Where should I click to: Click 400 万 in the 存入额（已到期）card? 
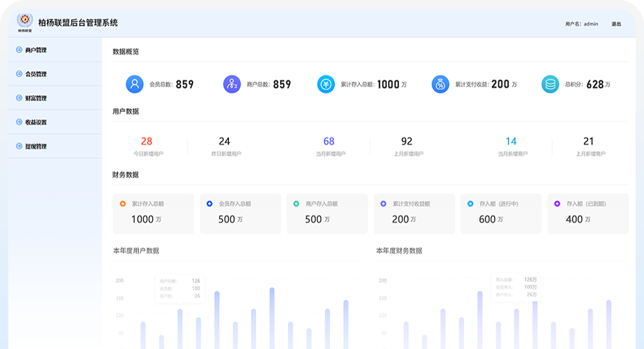point(578,219)
